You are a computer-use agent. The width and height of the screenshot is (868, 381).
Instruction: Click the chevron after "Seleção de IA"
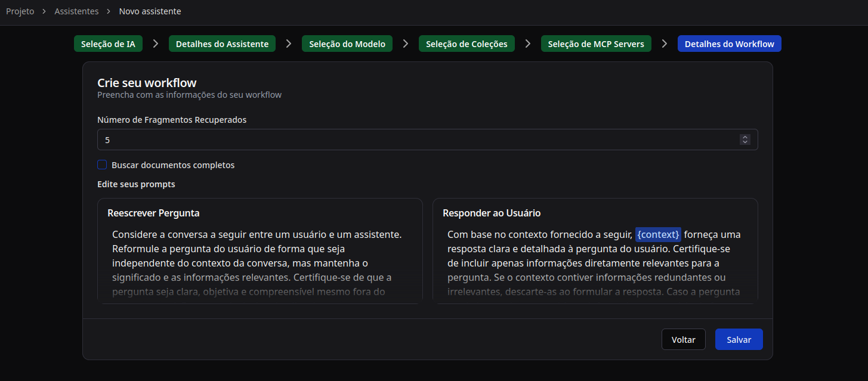pyautogui.click(x=155, y=43)
